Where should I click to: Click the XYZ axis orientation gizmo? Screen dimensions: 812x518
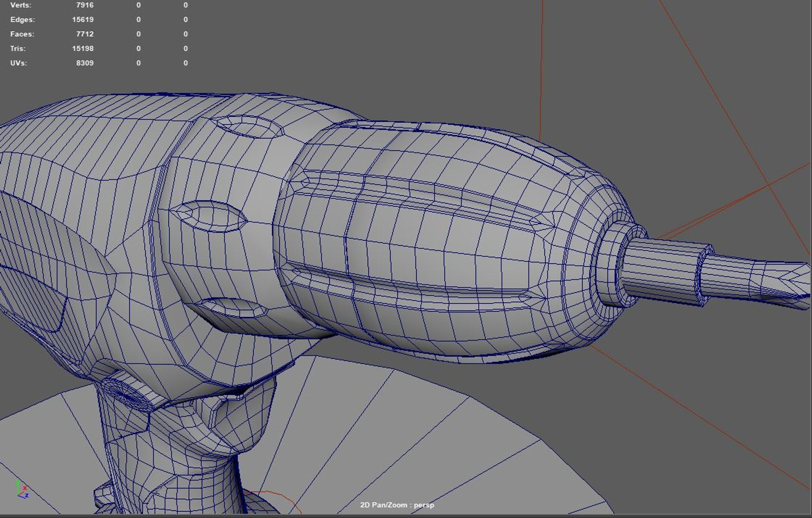coord(22,489)
